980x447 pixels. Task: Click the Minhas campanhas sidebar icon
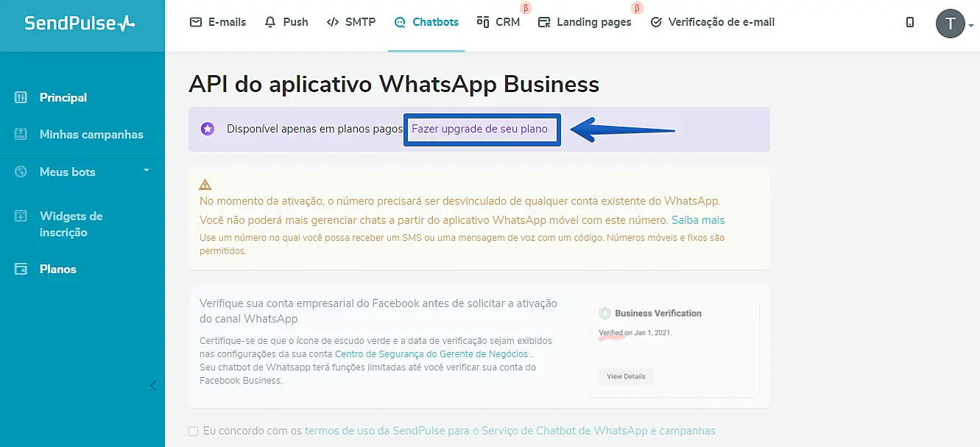(x=21, y=134)
